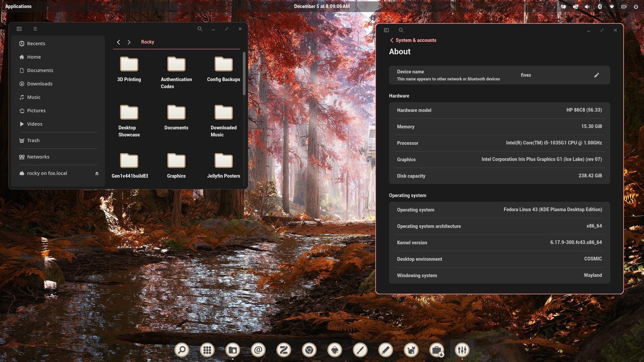Image resolution: width=644 pixels, height=362 pixels.
Task: Click the dock launcher search magnifier
Action: [182, 350]
